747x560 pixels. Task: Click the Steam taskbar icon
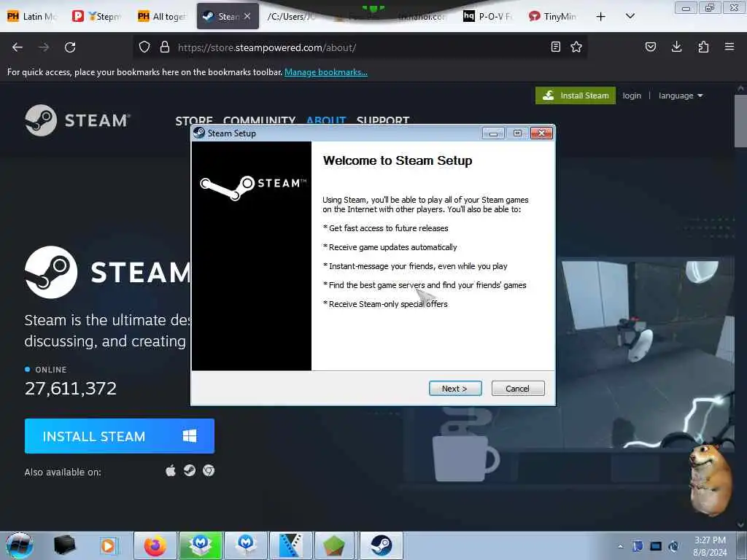381,545
